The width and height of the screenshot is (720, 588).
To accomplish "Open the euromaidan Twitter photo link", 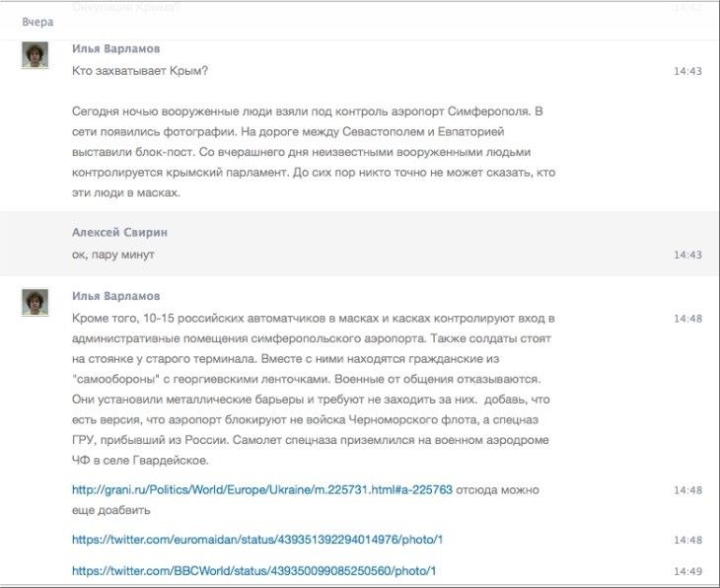I will (x=257, y=541).
